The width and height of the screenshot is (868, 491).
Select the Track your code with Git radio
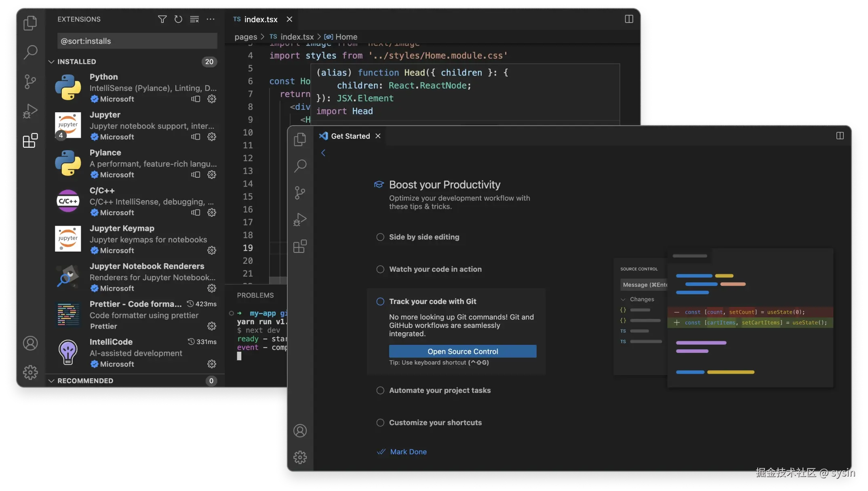(x=380, y=301)
